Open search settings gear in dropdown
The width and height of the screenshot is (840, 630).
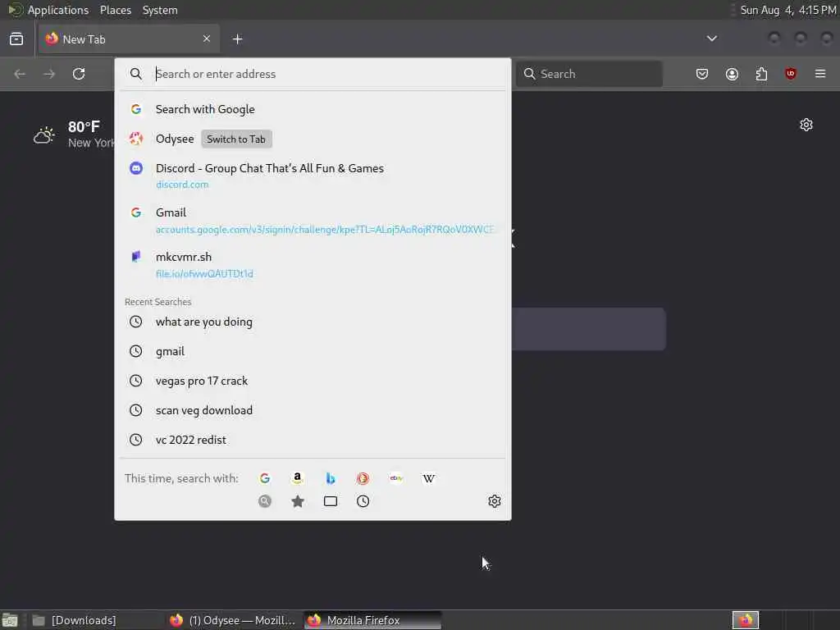494,501
